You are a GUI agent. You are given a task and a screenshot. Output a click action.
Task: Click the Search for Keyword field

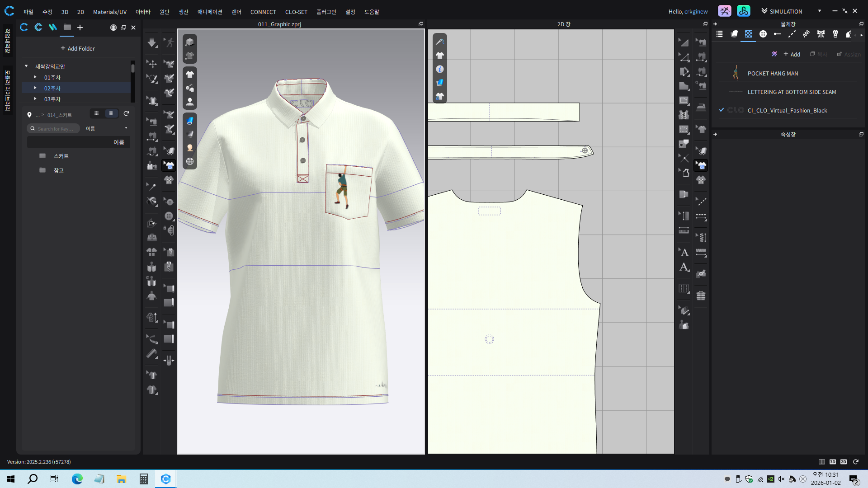[x=54, y=129]
